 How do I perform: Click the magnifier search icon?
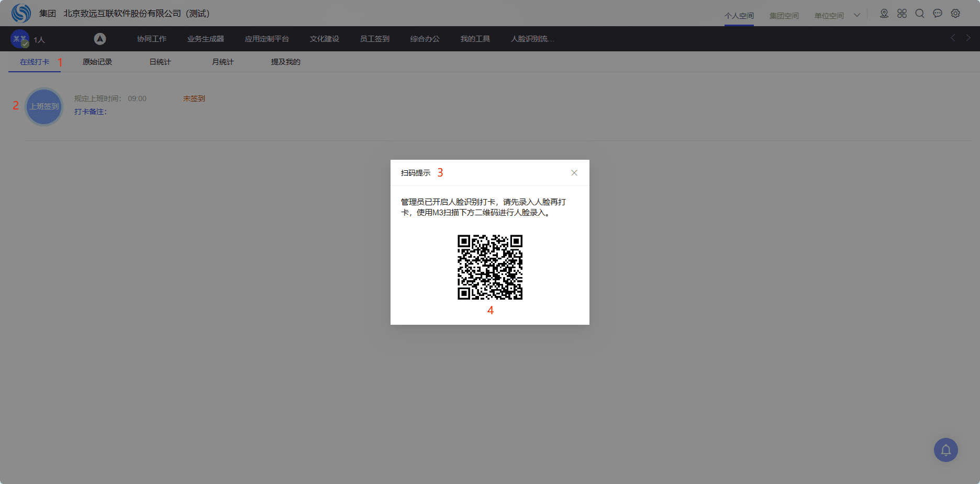[920, 14]
